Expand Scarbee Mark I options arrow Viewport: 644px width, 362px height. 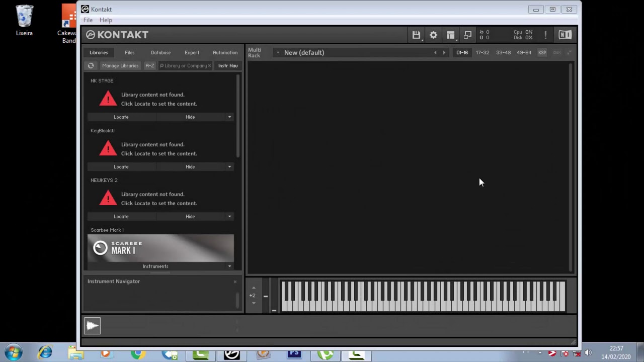[229, 266]
